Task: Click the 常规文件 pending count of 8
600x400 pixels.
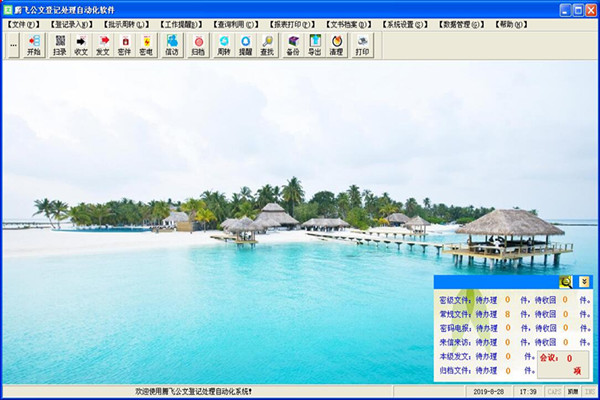Action: point(507,313)
